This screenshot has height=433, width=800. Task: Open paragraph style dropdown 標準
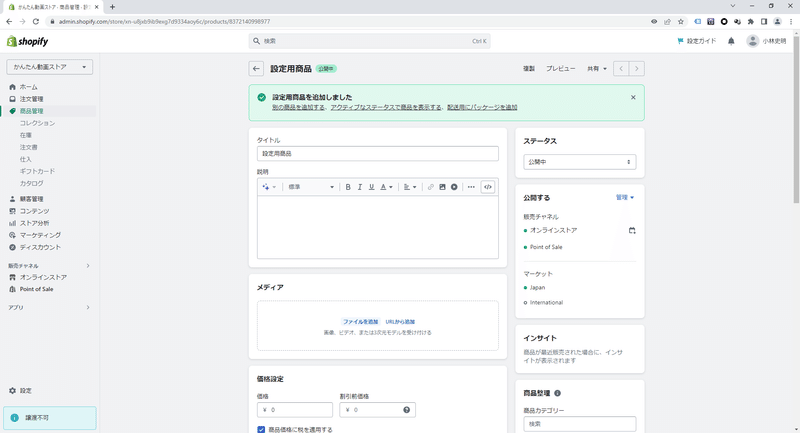311,187
